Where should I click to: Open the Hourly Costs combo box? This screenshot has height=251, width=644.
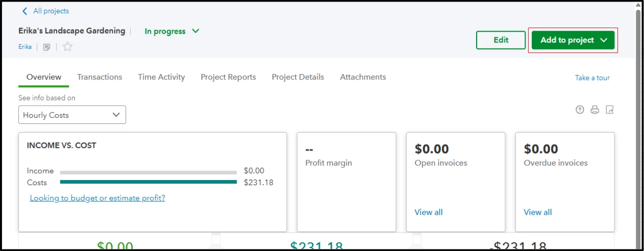pyautogui.click(x=72, y=115)
